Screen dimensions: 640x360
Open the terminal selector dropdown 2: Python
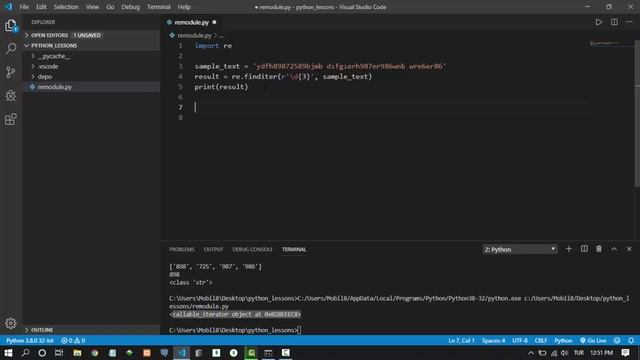click(x=520, y=249)
